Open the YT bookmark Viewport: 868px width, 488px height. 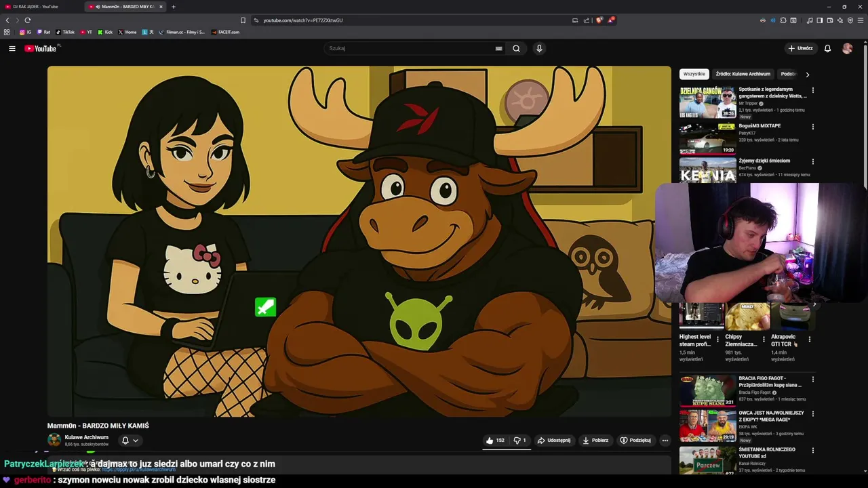[x=86, y=32]
